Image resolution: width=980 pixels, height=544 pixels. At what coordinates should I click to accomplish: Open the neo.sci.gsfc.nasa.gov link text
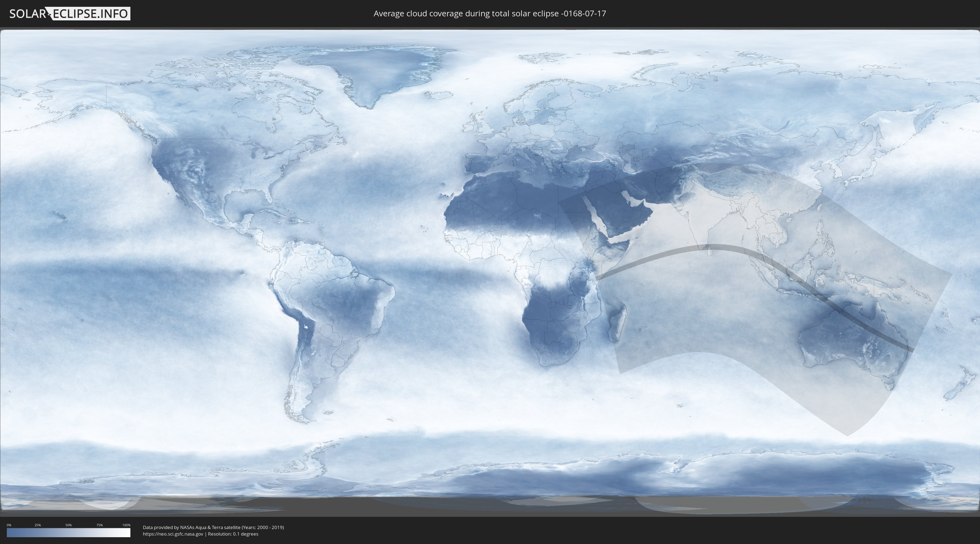(x=173, y=534)
